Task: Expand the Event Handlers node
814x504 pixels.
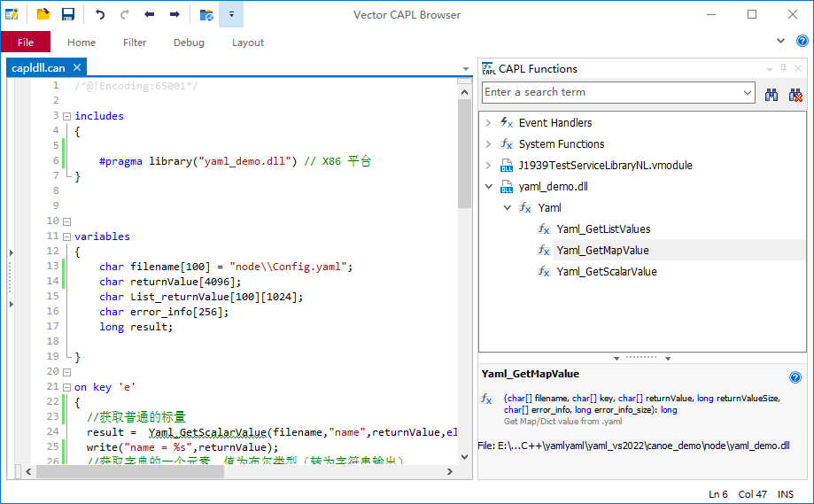Action: pyautogui.click(x=488, y=123)
